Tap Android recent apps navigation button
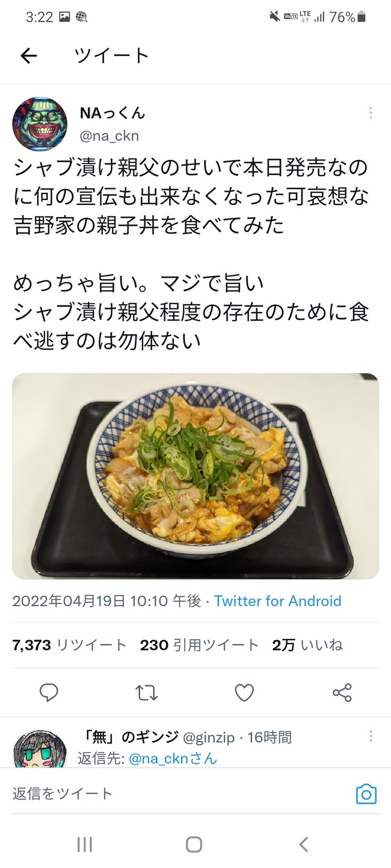The width and height of the screenshot is (391, 868). coord(85,845)
